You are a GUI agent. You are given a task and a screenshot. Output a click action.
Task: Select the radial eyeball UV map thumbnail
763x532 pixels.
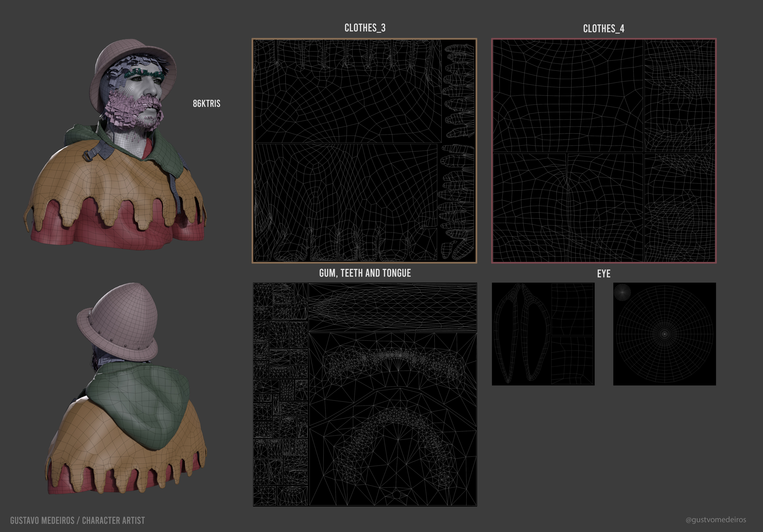664,334
